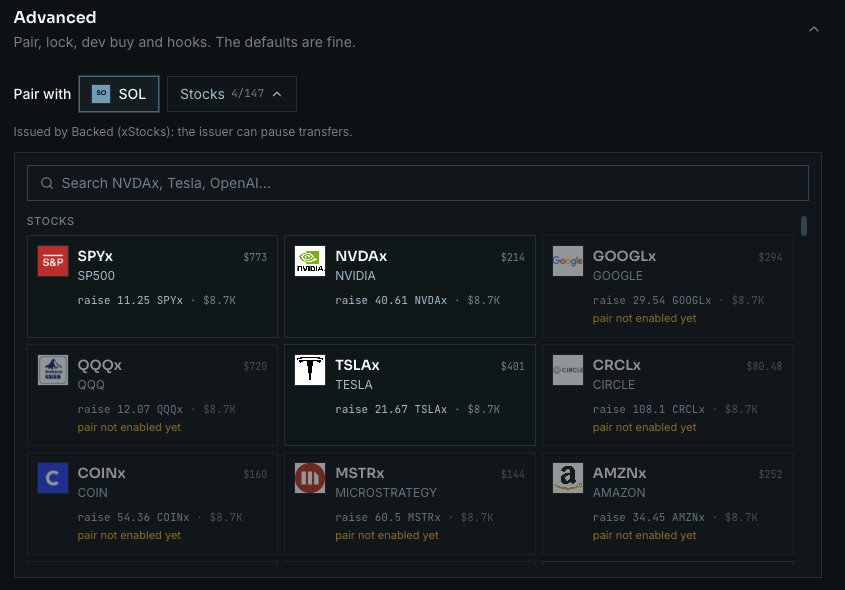Collapse the Advanced section with chevron

pyautogui.click(x=814, y=29)
